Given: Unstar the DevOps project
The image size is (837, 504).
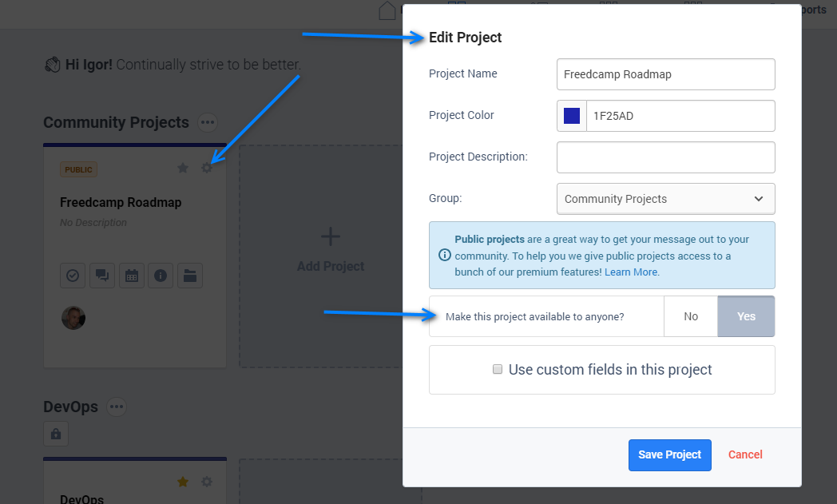Looking at the screenshot, I should [183, 482].
